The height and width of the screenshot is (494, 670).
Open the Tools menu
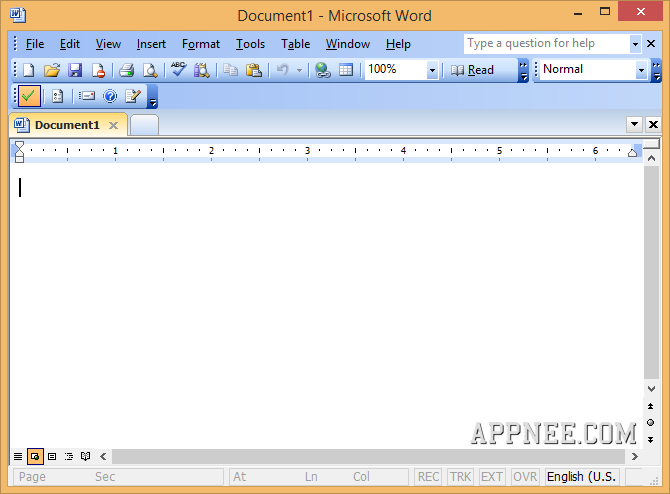coord(250,44)
